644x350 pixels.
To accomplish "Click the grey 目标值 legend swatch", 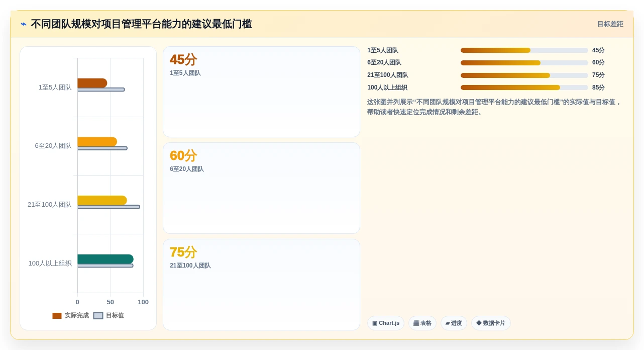I will point(98,316).
